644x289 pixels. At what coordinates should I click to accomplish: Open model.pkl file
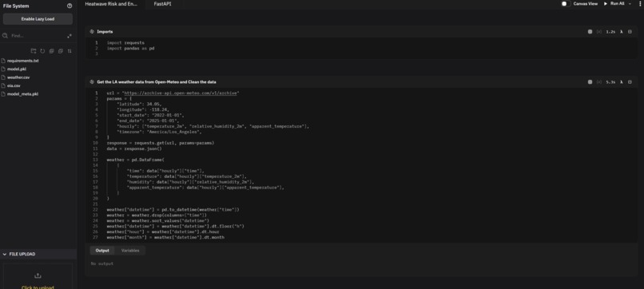coord(17,69)
